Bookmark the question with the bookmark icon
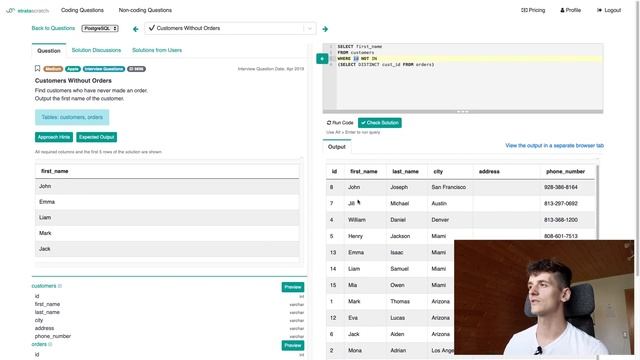Image resolution: width=640 pixels, height=360 pixels. (37, 68)
